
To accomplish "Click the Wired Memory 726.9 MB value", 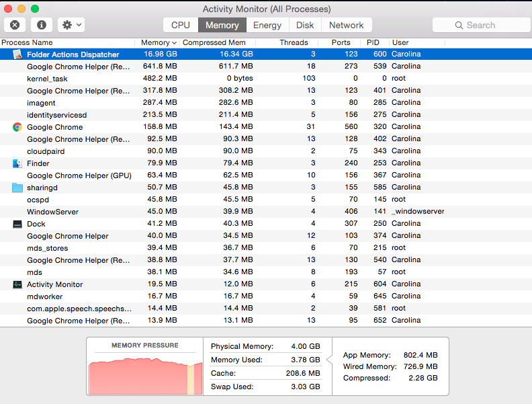I will click(x=420, y=366).
